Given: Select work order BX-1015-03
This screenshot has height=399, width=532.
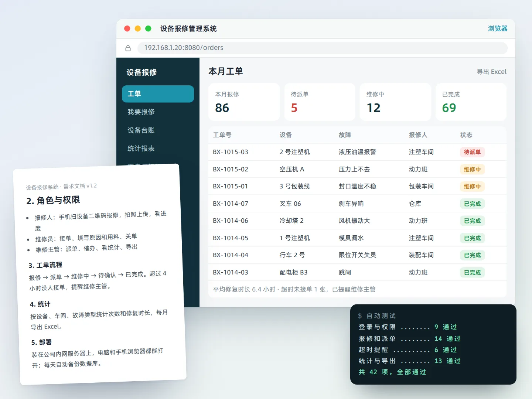Looking at the screenshot, I should (x=357, y=152).
